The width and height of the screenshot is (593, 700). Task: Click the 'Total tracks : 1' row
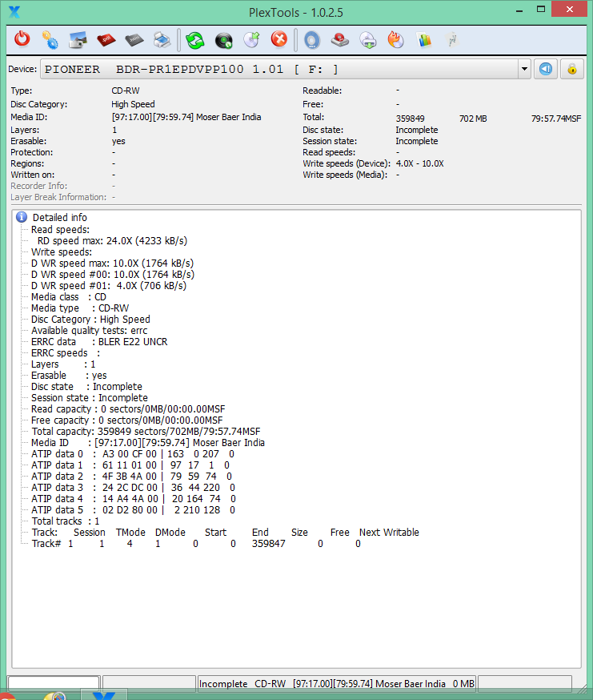pyautogui.click(x=66, y=521)
